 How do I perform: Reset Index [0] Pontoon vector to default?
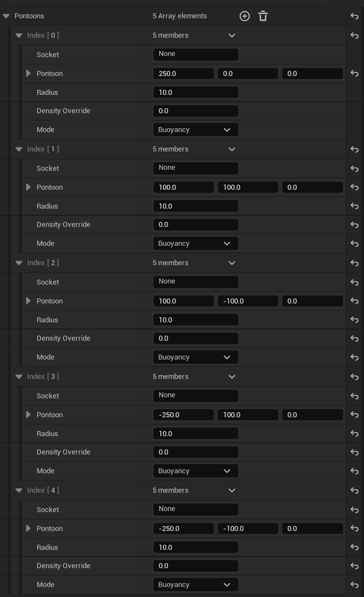(355, 73)
